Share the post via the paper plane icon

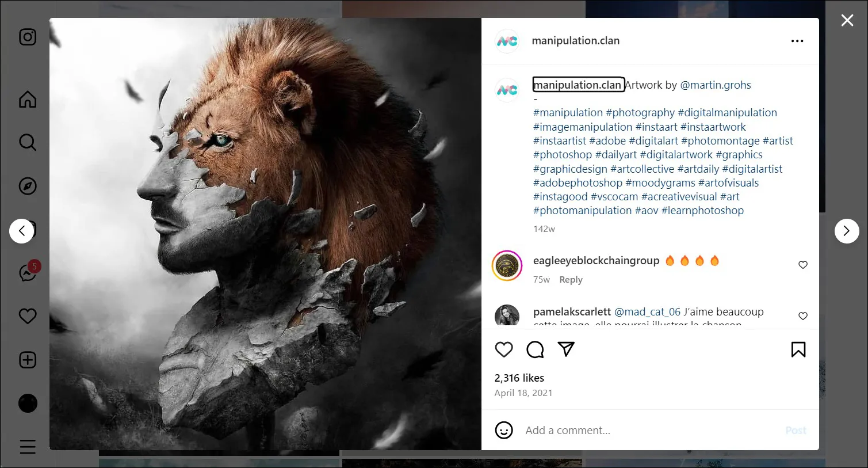click(x=566, y=349)
